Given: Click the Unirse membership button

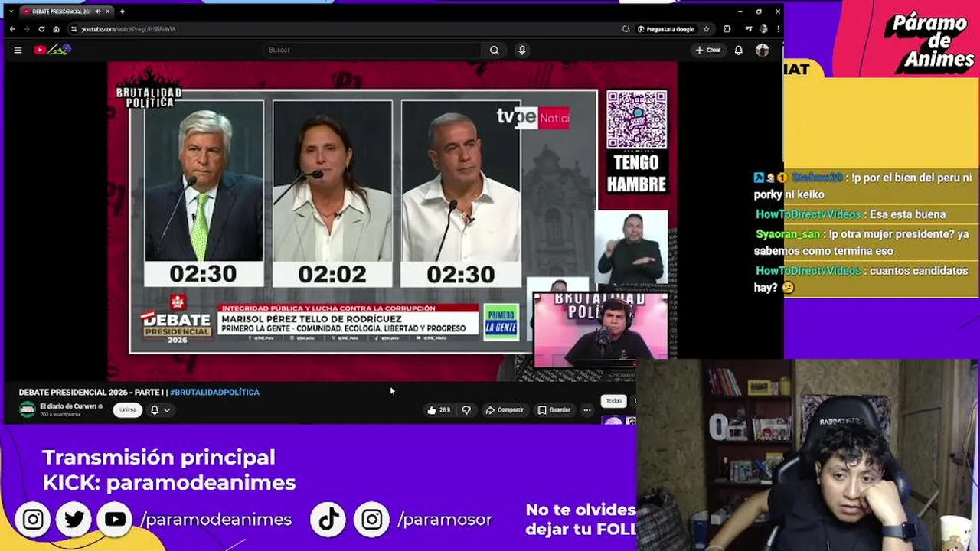Looking at the screenshot, I should click(x=128, y=410).
